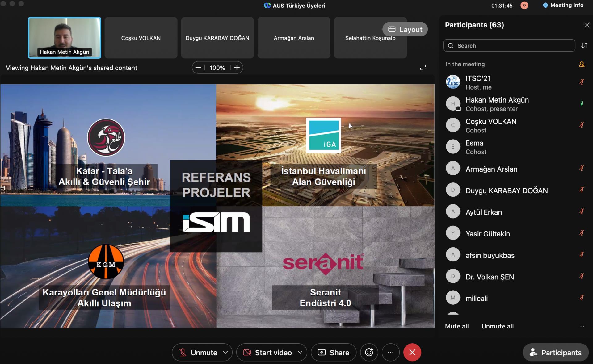The image size is (593, 364).
Task: Toggle mute icon for Aytül Erkan
Action: coord(582,211)
